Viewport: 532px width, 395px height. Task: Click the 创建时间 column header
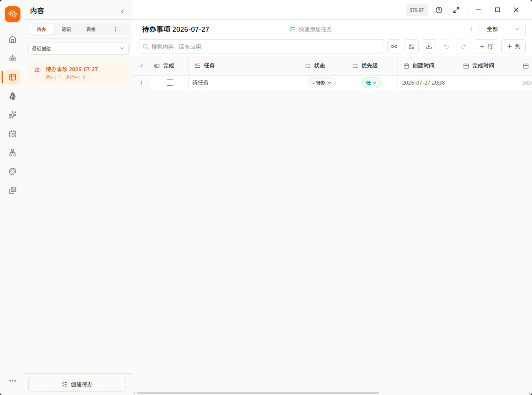(x=427, y=66)
